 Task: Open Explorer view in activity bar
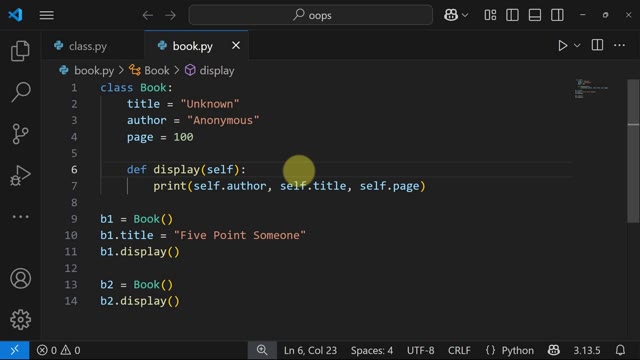[20, 51]
